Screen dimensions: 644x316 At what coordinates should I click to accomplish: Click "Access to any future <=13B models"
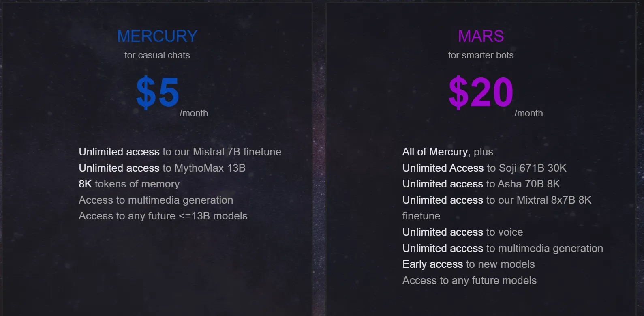tap(163, 216)
